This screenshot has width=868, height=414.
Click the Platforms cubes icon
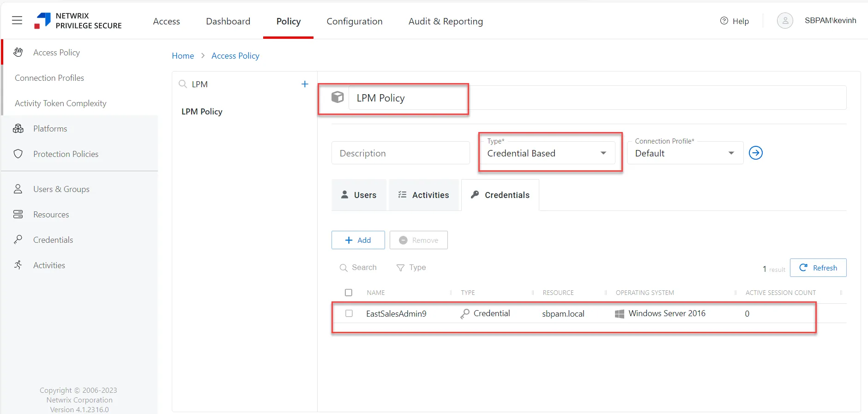18,128
